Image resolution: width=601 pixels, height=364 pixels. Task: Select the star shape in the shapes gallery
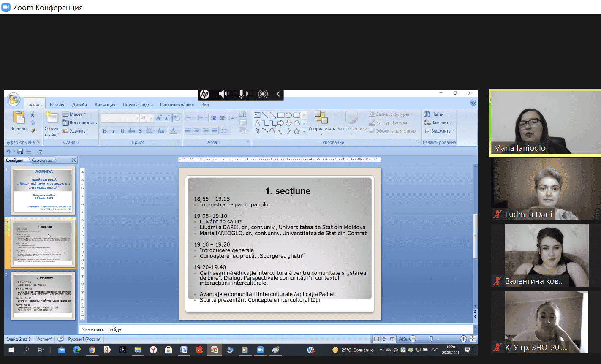296,131
